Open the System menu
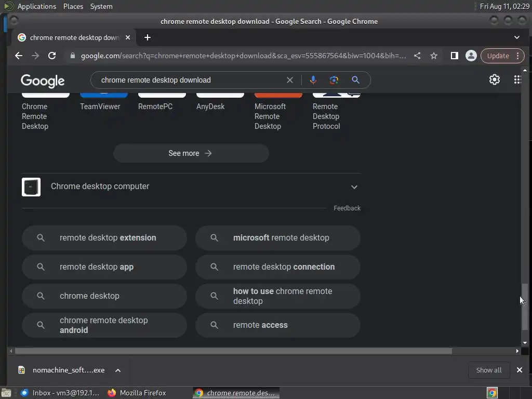Screen dimensions: 532x399 pos(101,6)
